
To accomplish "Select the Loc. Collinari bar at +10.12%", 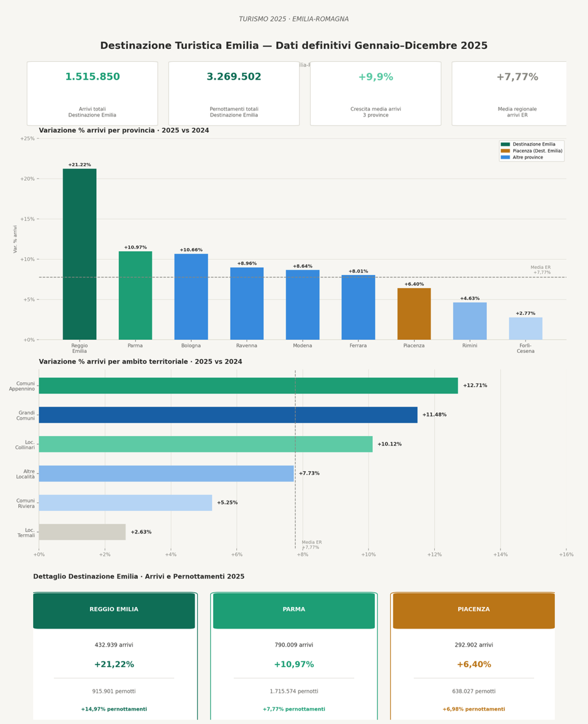I will point(205,444).
